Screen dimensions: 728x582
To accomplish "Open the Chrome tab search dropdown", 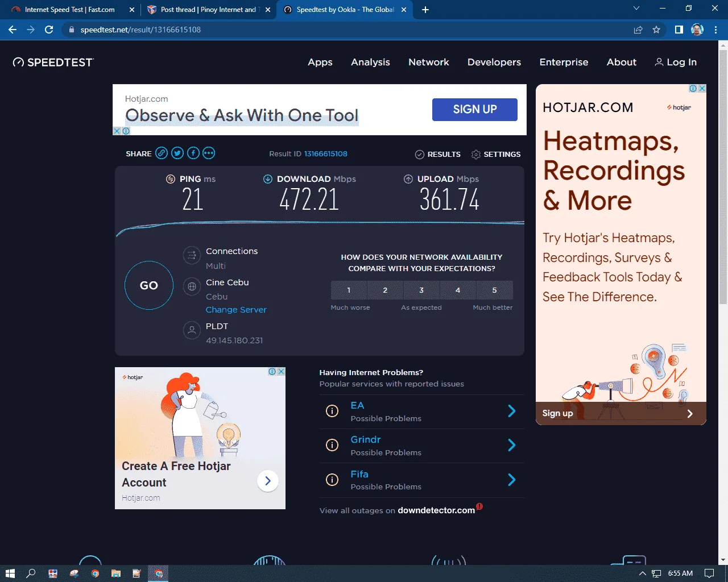I will tap(636, 9).
